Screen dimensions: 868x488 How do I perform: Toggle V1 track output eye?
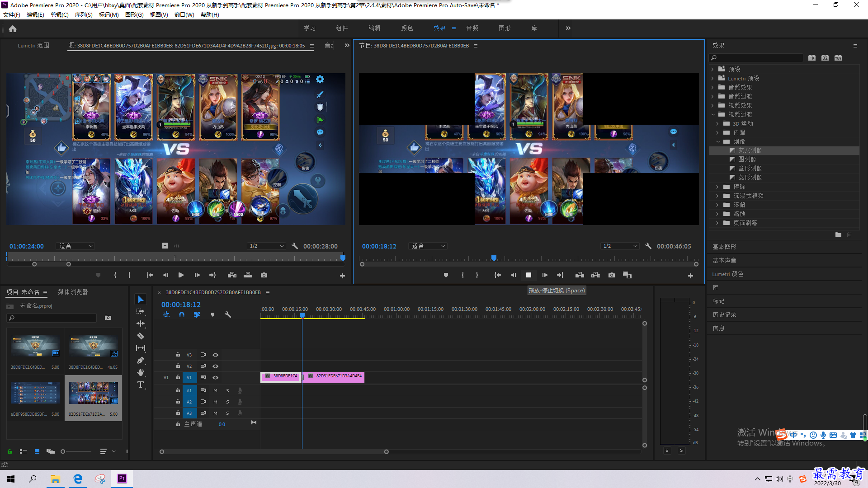point(216,377)
